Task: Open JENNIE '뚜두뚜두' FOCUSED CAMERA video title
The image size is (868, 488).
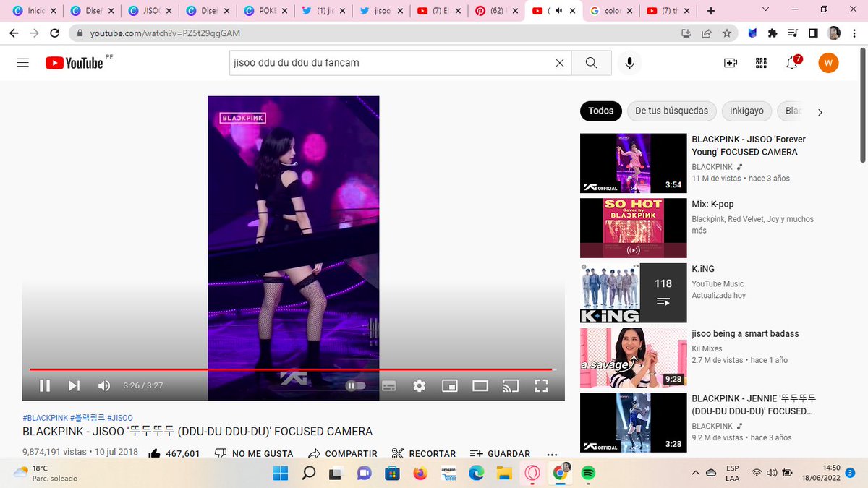Action: pyautogui.click(x=754, y=405)
